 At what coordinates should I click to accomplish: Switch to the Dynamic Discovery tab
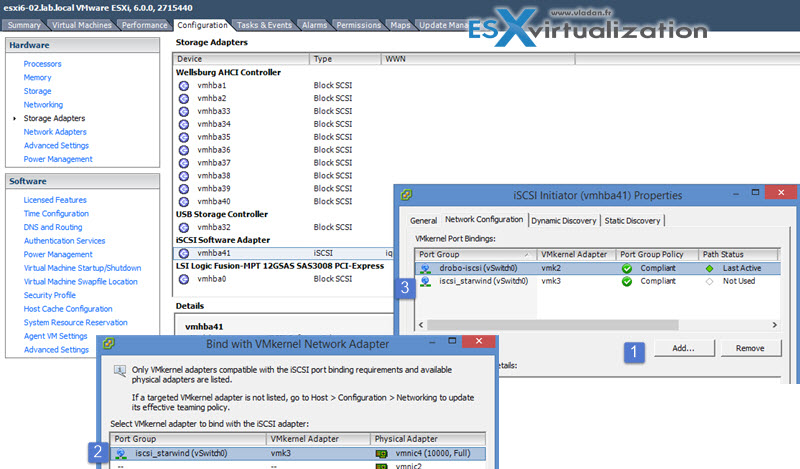point(564,220)
